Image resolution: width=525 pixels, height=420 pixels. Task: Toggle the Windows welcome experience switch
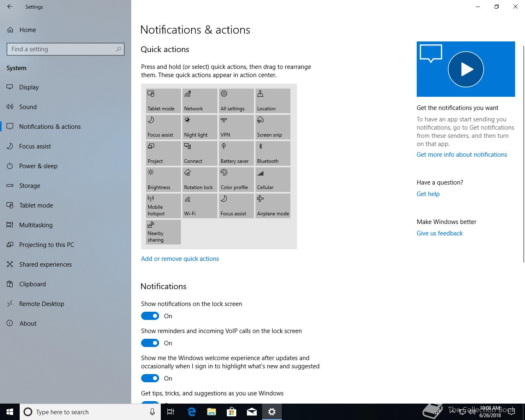coord(150,378)
